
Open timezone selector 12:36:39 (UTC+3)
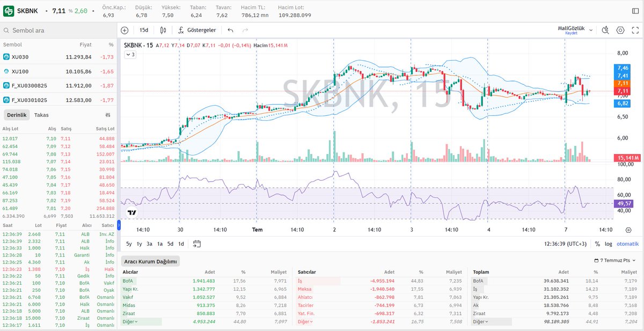coord(567,244)
